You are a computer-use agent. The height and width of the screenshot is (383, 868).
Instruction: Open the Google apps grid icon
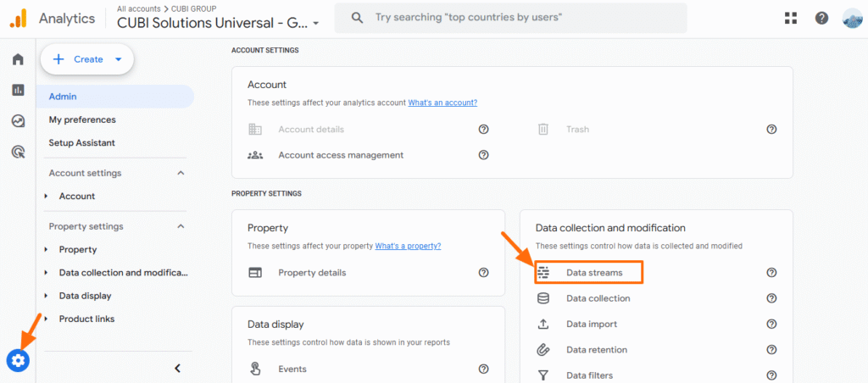tap(791, 19)
